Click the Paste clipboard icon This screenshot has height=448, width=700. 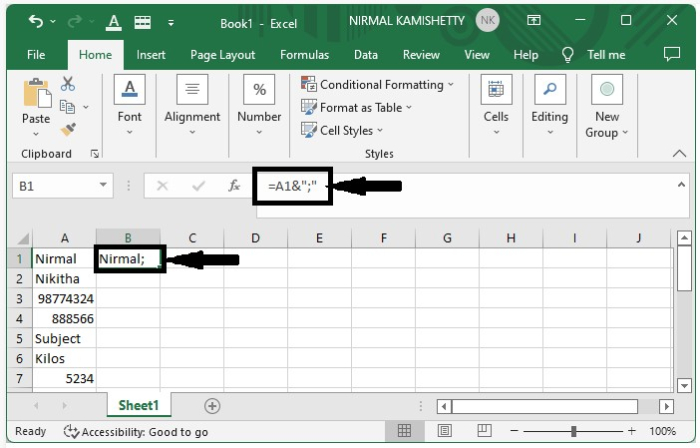[x=37, y=93]
